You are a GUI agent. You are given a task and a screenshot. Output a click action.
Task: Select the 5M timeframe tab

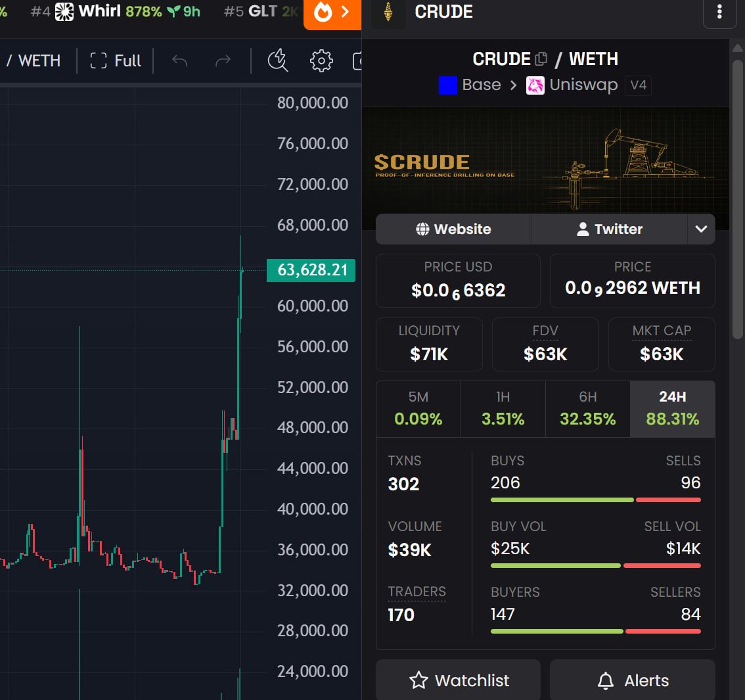(x=418, y=409)
